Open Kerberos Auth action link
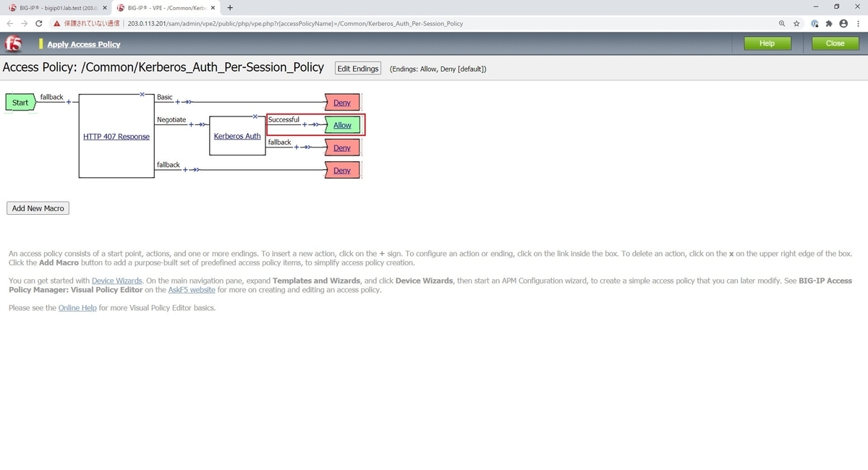 pos(237,136)
